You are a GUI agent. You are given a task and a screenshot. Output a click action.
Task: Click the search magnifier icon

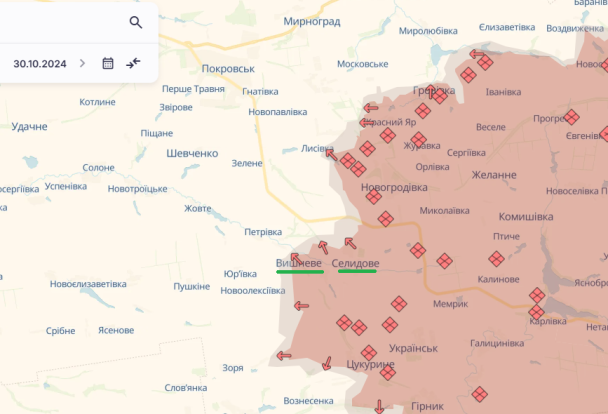(135, 22)
